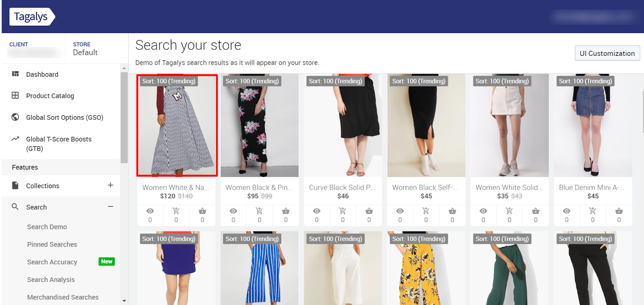644x305 pixels.
Task: Click product title Women White & Na...
Action: (176, 187)
